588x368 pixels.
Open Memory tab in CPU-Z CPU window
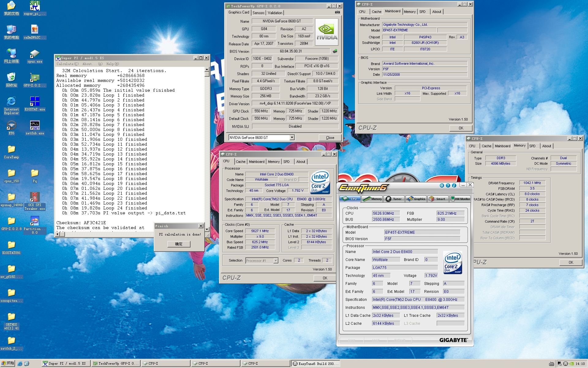[273, 162]
